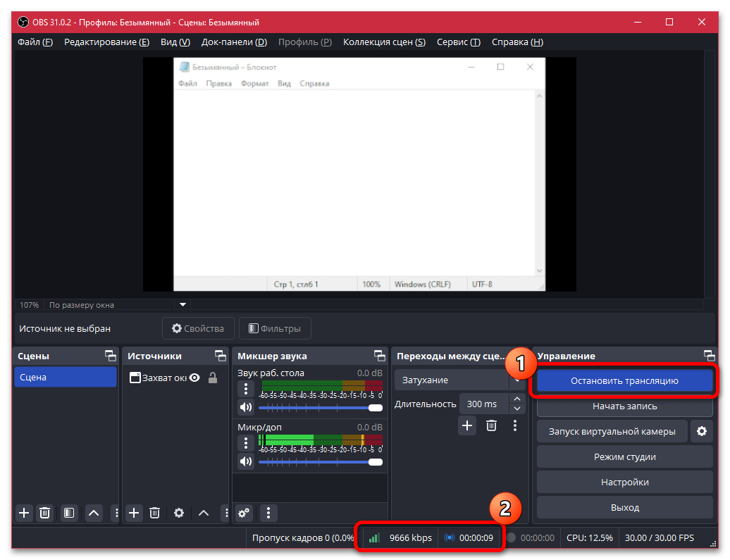The height and width of the screenshot is (560, 730).
Task: Increase the transition duration with up arrow
Action: point(517,399)
